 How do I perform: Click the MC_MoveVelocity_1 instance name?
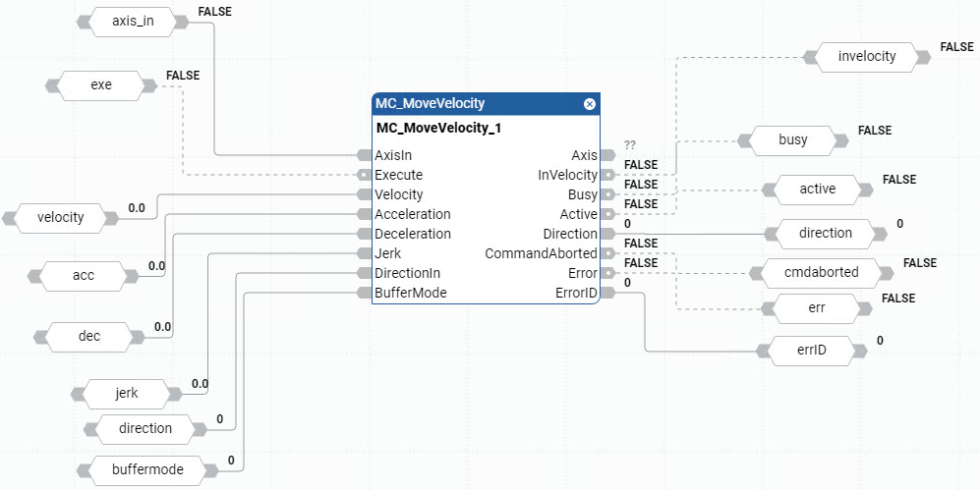438,128
